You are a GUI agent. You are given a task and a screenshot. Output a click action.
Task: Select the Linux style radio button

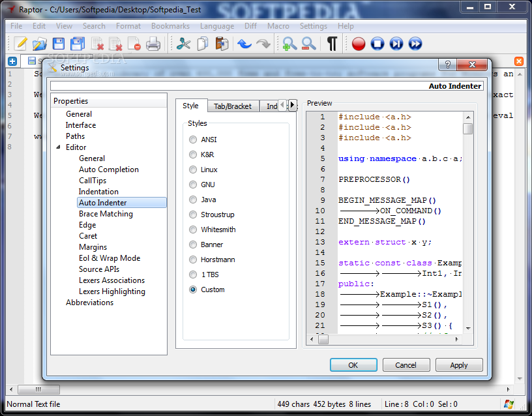[x=193, y=170]
